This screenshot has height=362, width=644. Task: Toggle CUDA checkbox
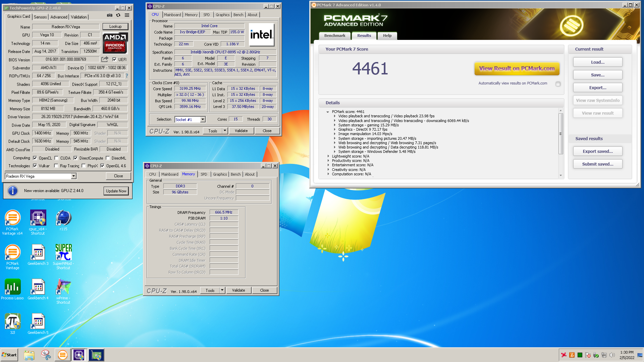point(56,158)
